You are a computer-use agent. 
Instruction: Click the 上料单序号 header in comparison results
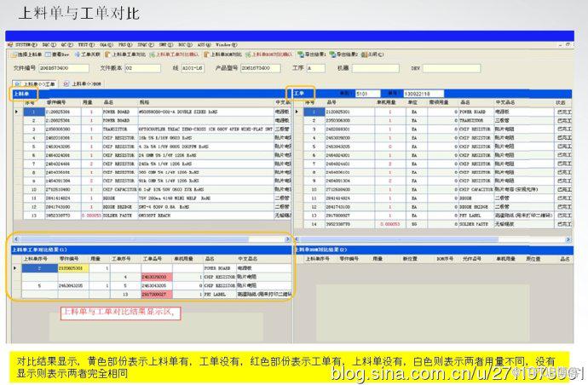pos(39,259)
